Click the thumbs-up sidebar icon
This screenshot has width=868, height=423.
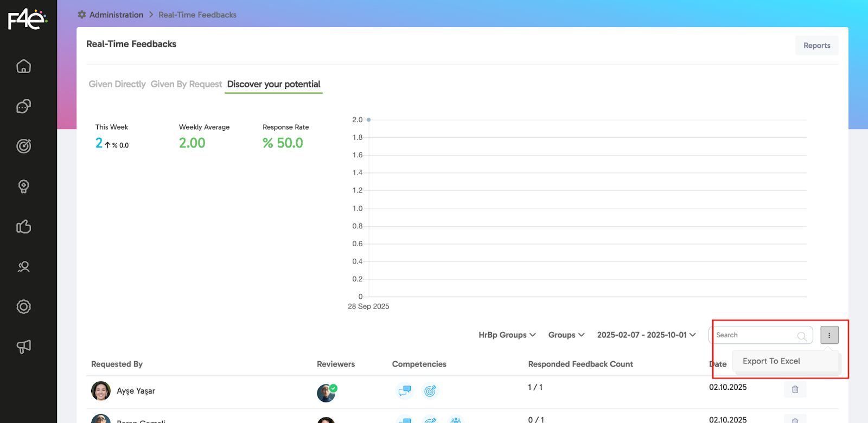(23, 227)
